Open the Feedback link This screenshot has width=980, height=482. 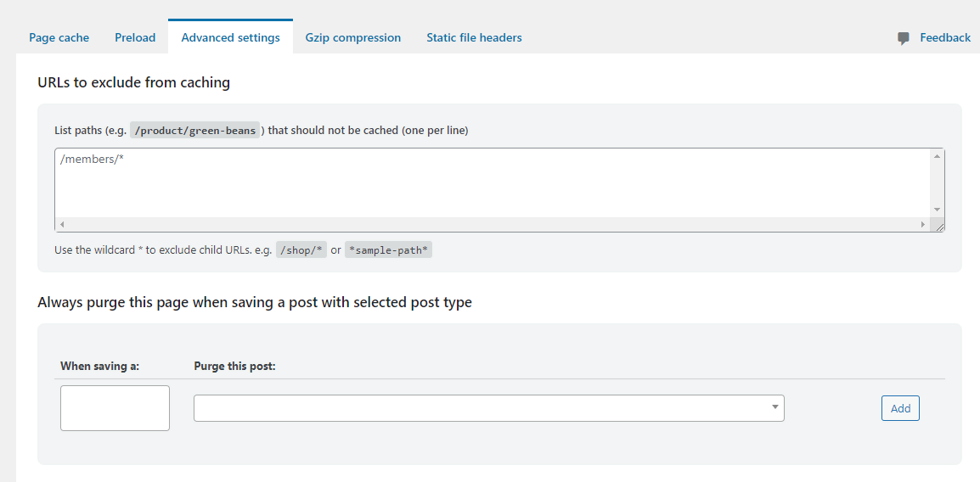944,37
